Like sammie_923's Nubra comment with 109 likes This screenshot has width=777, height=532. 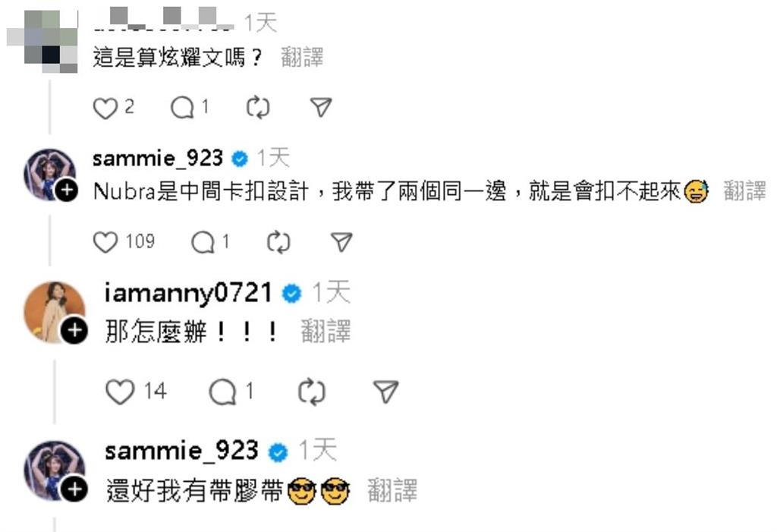tap(105, 242)
